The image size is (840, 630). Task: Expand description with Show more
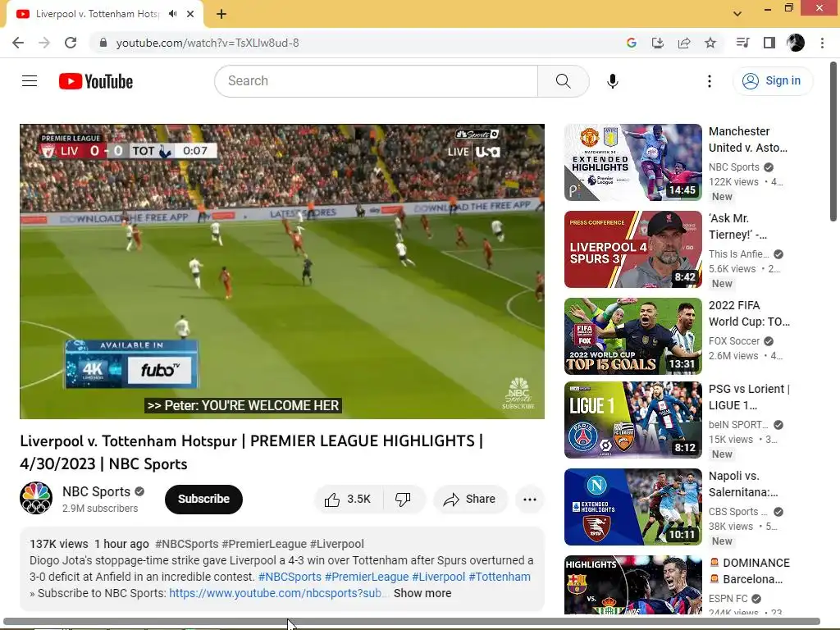point(422,593)
